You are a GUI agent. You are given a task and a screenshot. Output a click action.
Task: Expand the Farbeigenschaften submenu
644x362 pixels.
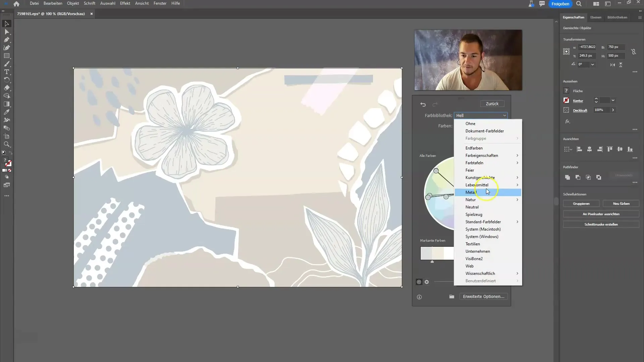point(488,156)
